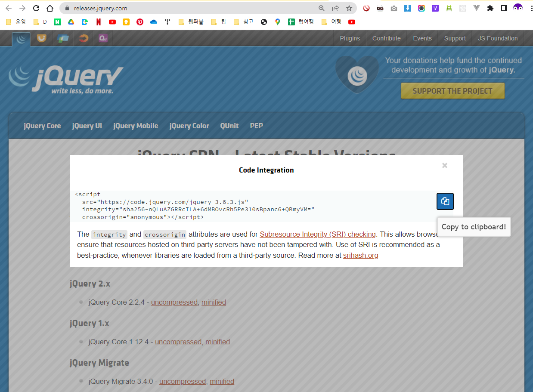
Task: Select the Contribute menu item
Action: [x=386, y=38]
